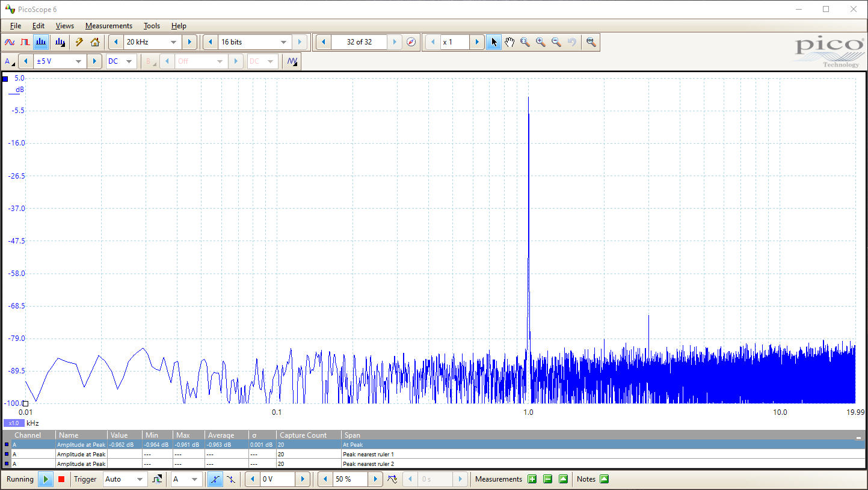The width and height of the screenshot is (868, 490).
Task: Open the Edit menu
Action: point(38,26)
